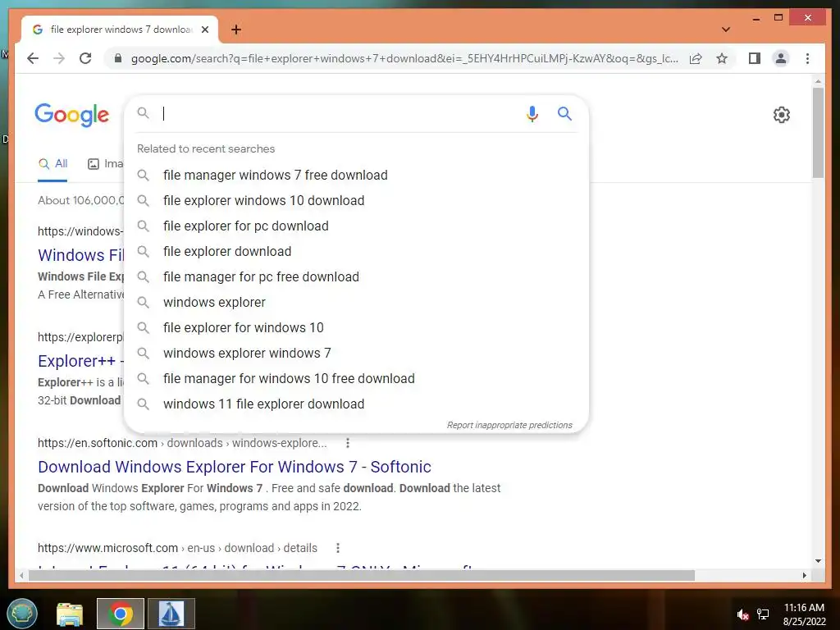Switch to the Images results tab
Screen dimensions: 840x630
(106, 164)
